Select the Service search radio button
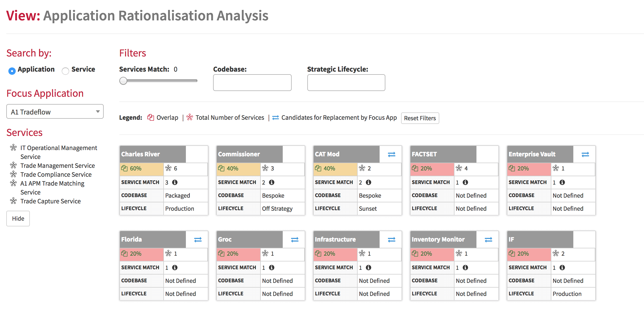The image size is (644, 309). pyautogui.click(x=65, y=71)
